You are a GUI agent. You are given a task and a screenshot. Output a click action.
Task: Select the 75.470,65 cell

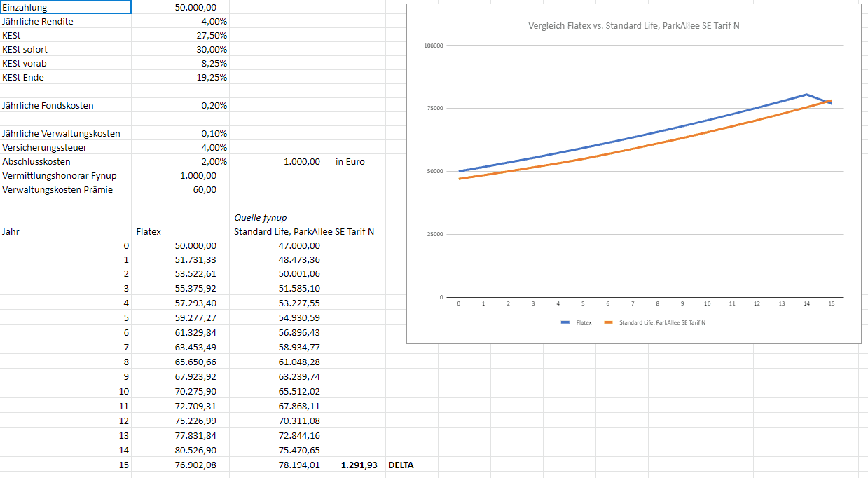(x=281, y=450)
